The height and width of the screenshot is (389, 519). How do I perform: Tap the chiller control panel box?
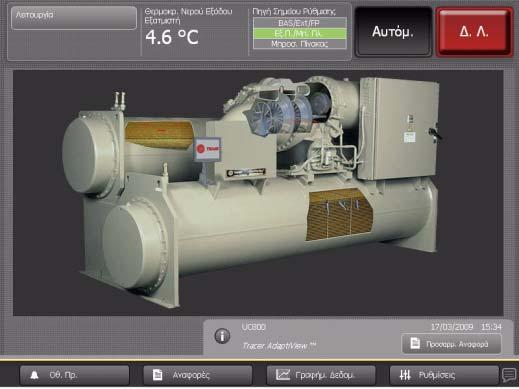(399, 128)
